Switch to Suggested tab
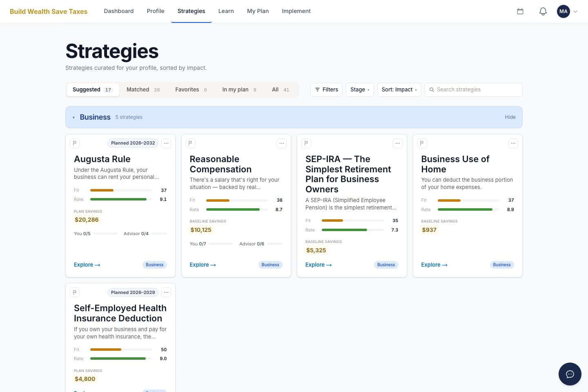This screenshot has height=392, width=588. [x=93, y=90]
